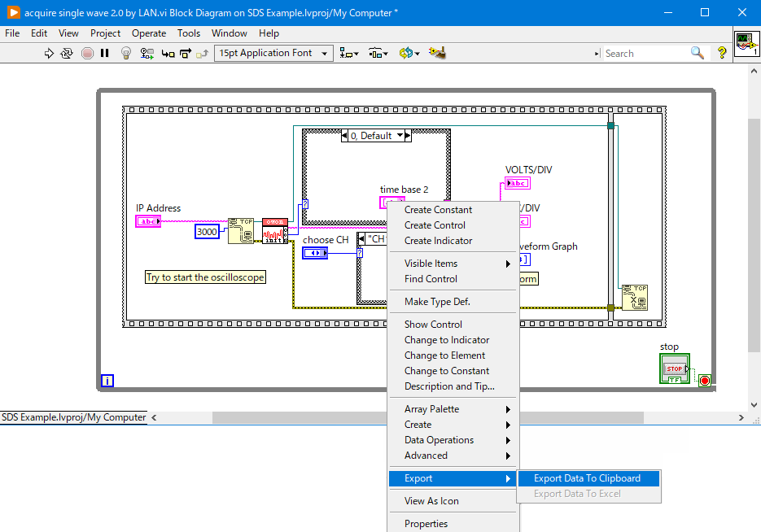Select the TCP Close Connection node
Screen dimensions: 761x532
(x=635, y=298)
